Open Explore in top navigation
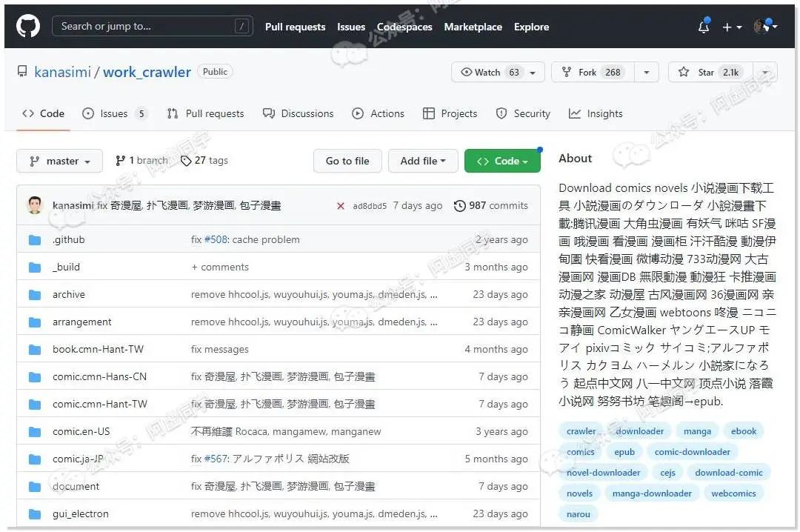The image size is (800, 532). [x=531, y=27]
